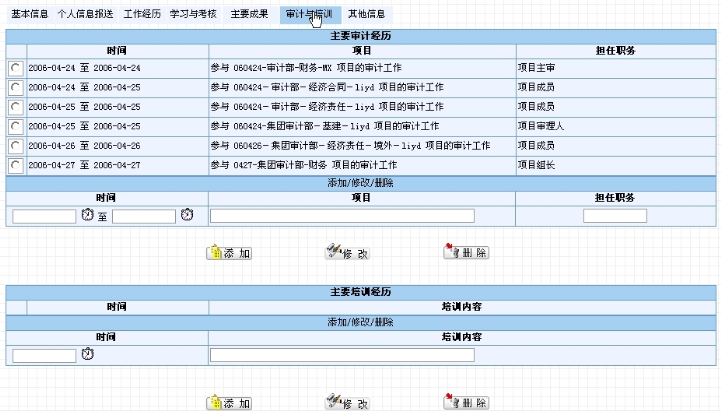Click the end date clock picker icon

187,216
